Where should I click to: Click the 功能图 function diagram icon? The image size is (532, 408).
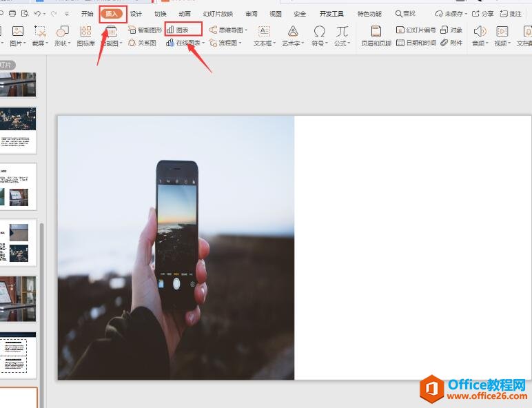[x=111, y=32]
